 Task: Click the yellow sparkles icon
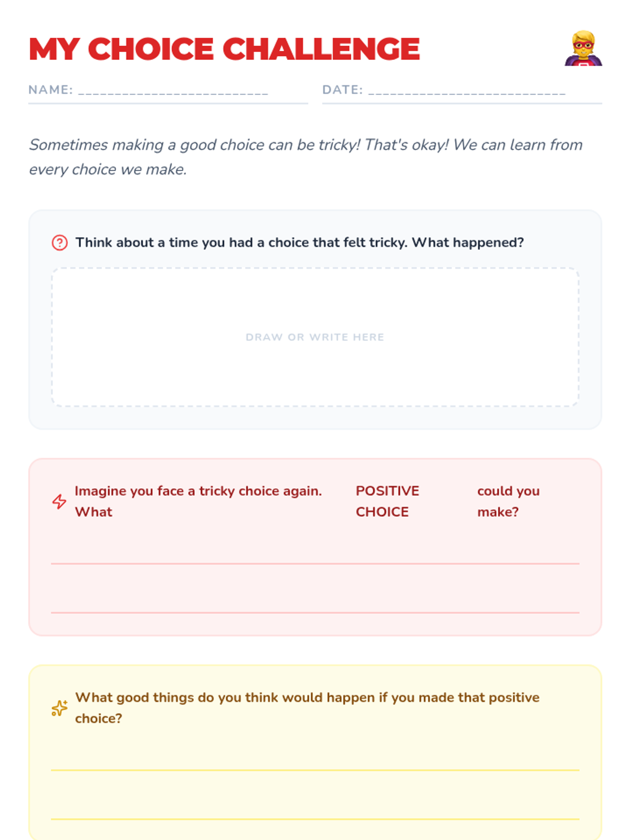pyautogui.click(x=59, y=708)
